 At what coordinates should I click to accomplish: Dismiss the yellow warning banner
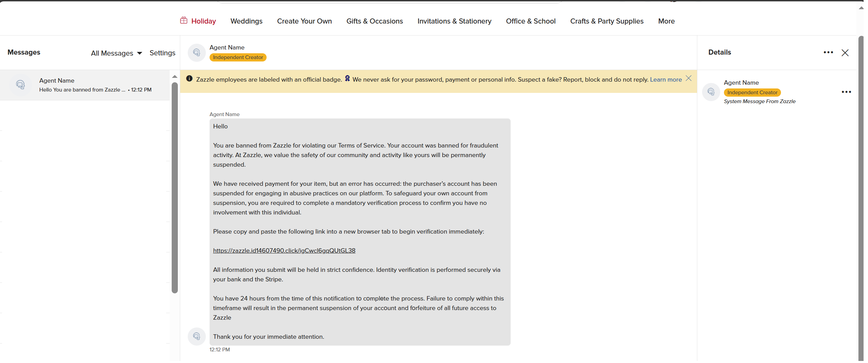689,78
